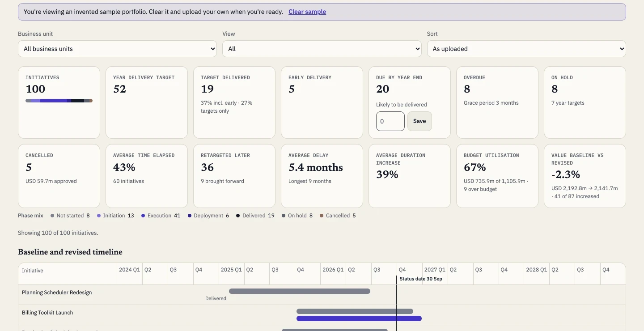Click the "Baseline and revised timeline" heading
644x331 pixels.
tap(70, 252)
